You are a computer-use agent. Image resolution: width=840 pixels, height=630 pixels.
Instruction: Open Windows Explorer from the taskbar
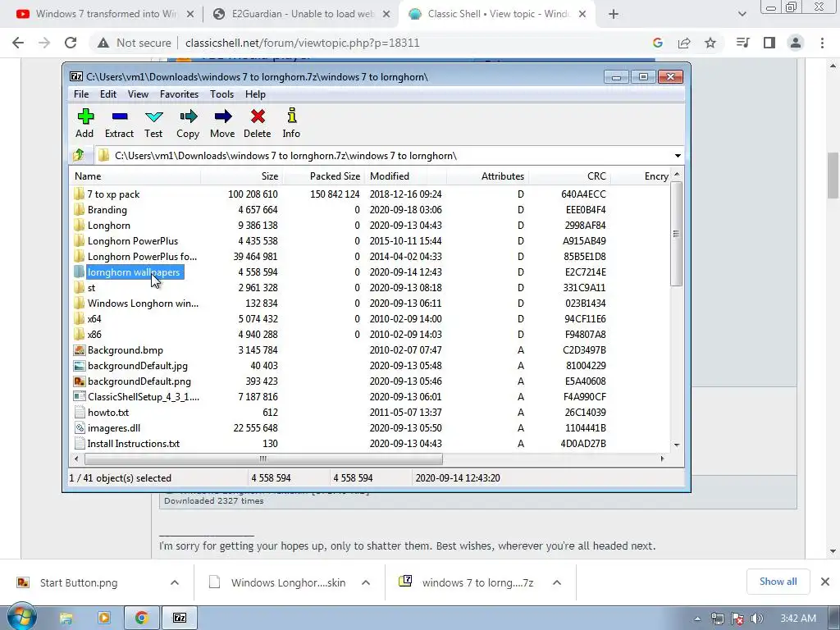click(x=66, y=619)
